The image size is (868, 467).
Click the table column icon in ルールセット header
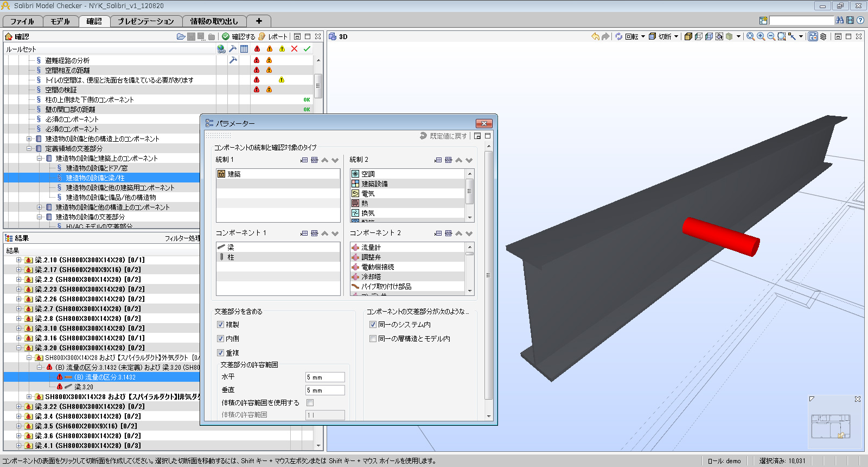(244, 49)
